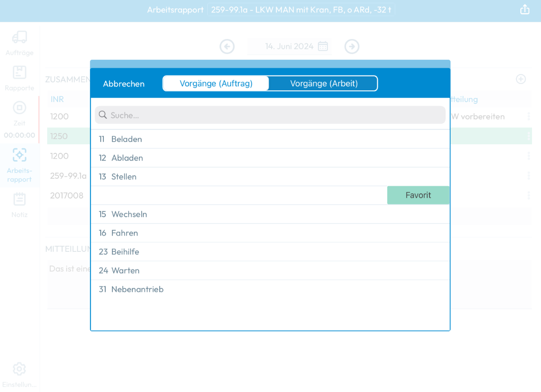Open calendar icon next to date
This screenshot has height=392, width=541.
coord(323,46)
